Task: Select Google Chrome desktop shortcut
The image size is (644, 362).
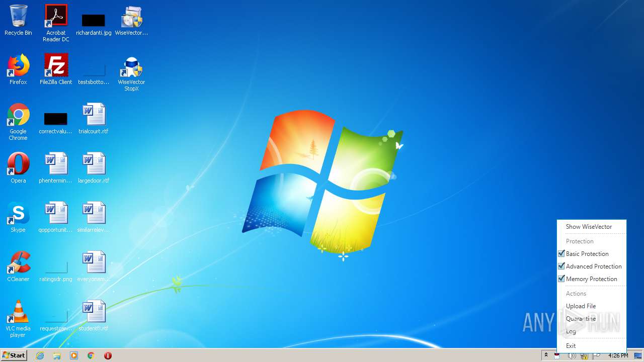Action: [18, 122]
